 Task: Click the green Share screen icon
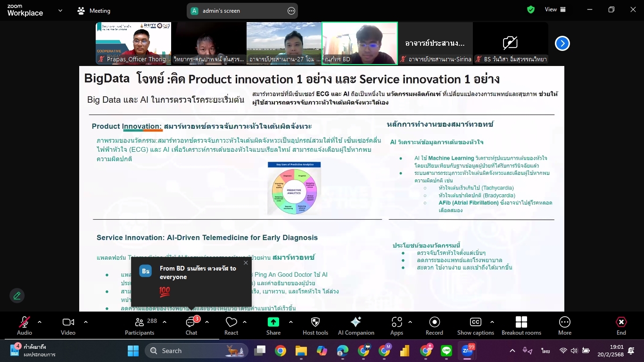coord(273,322)
